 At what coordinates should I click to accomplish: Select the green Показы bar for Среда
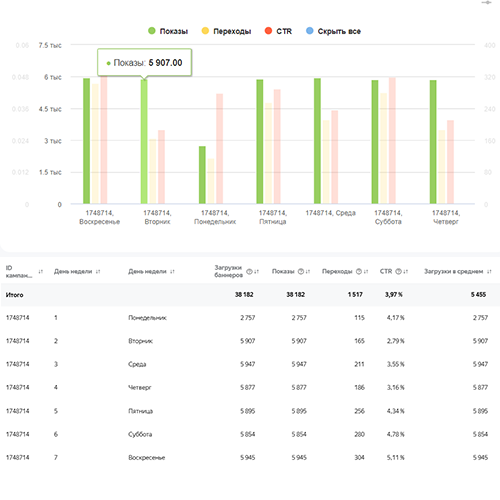click(x=317, y=141)
